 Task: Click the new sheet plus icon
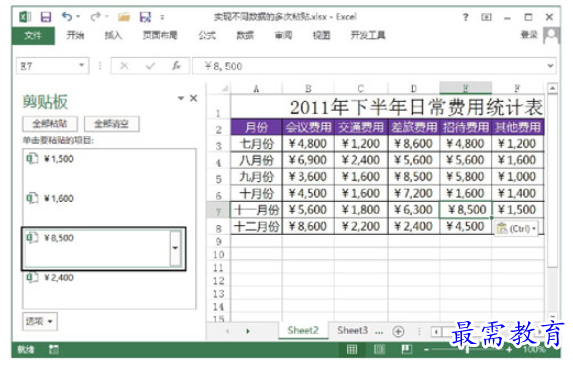coord(398,331)
